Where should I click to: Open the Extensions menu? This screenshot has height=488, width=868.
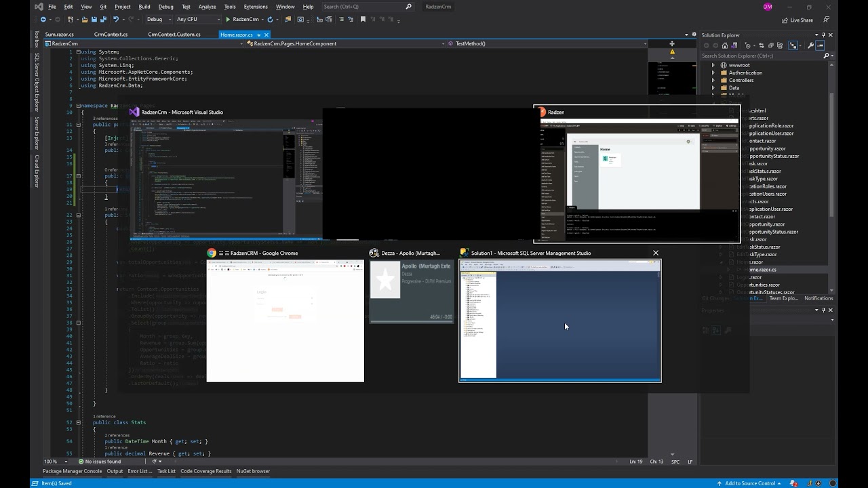256,7
